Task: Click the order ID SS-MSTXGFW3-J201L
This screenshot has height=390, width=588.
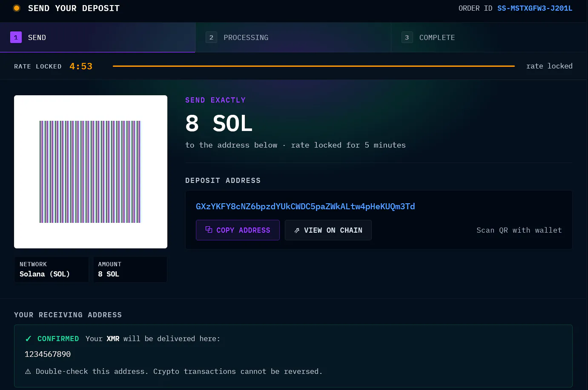Action: pos(535,8)
